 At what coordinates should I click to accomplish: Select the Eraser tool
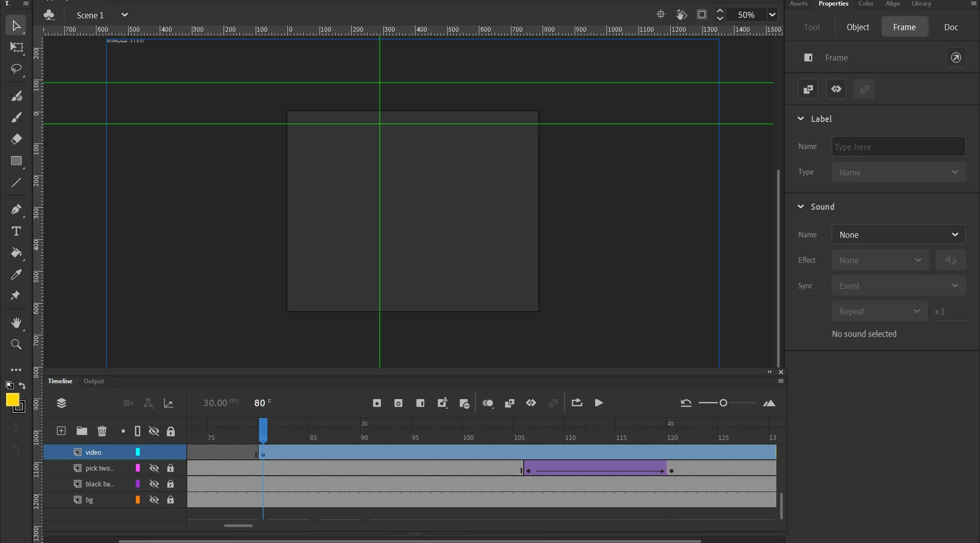tap(16, 139)
